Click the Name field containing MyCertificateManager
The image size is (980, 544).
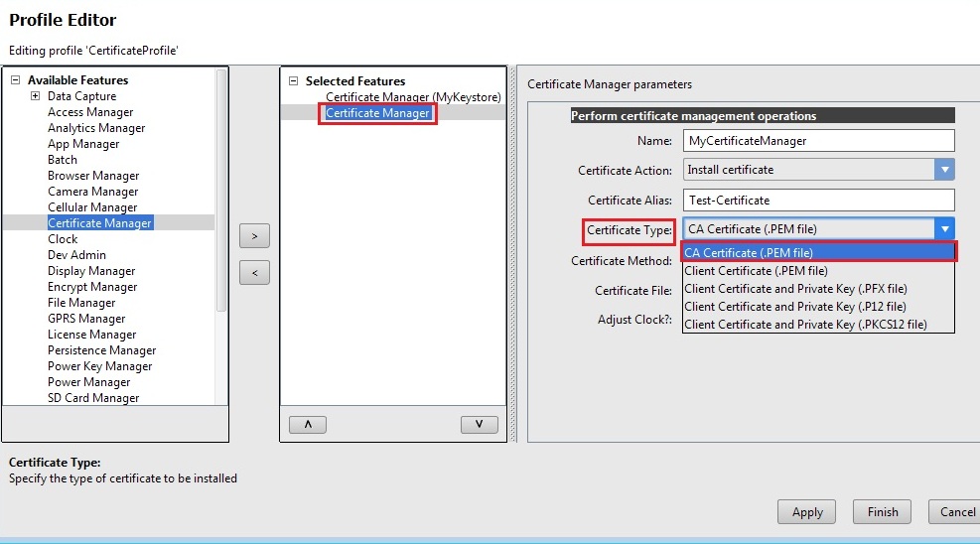point(818,141)
